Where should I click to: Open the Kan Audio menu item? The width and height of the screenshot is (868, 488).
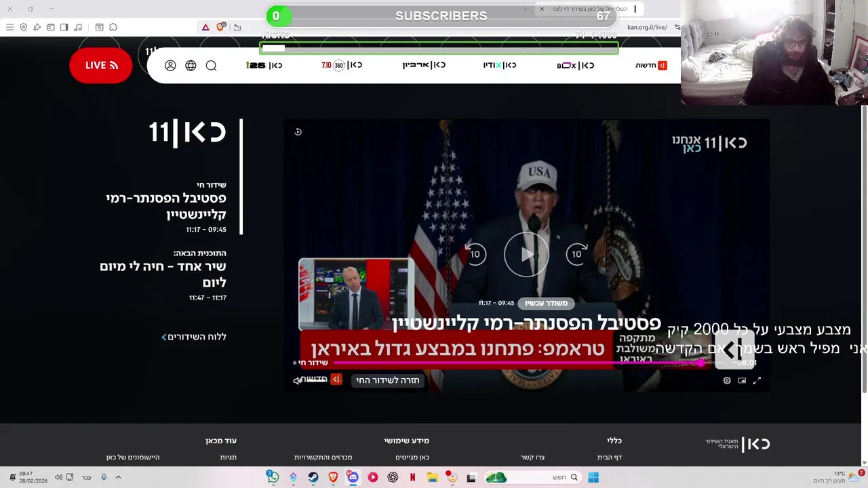[500, 65]
